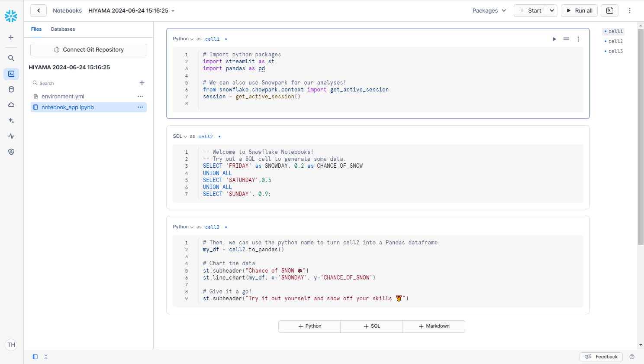Screen dimensions: 644x364
Task: Add a new SQL cell
Action: pos(372,326)
